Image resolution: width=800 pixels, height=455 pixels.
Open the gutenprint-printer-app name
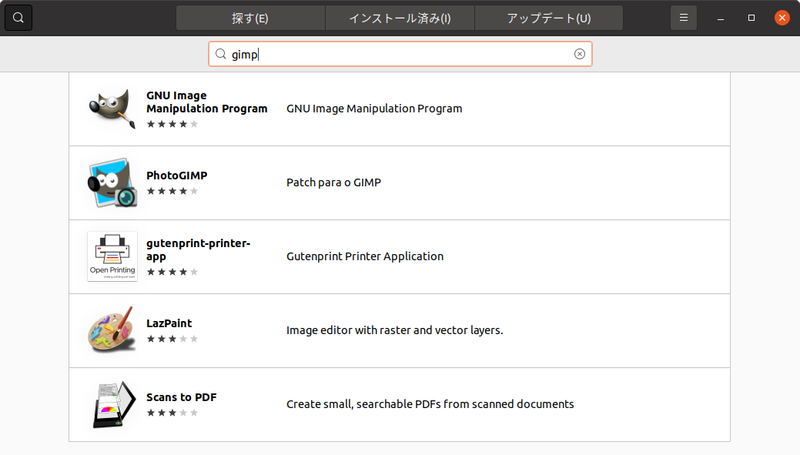(x=198, y=249)
